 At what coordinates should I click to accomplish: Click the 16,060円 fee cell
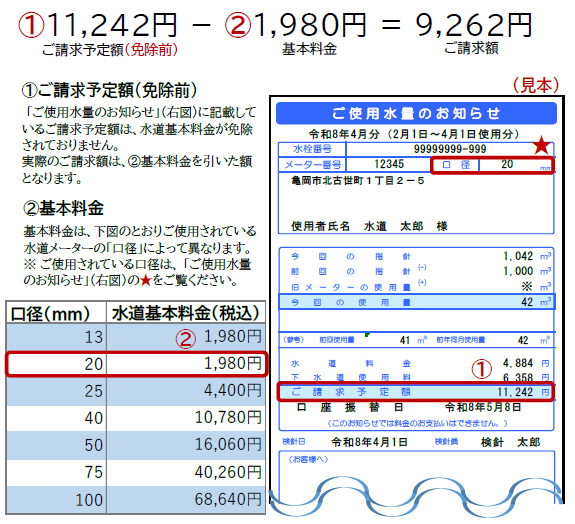(x=186, y=444)
